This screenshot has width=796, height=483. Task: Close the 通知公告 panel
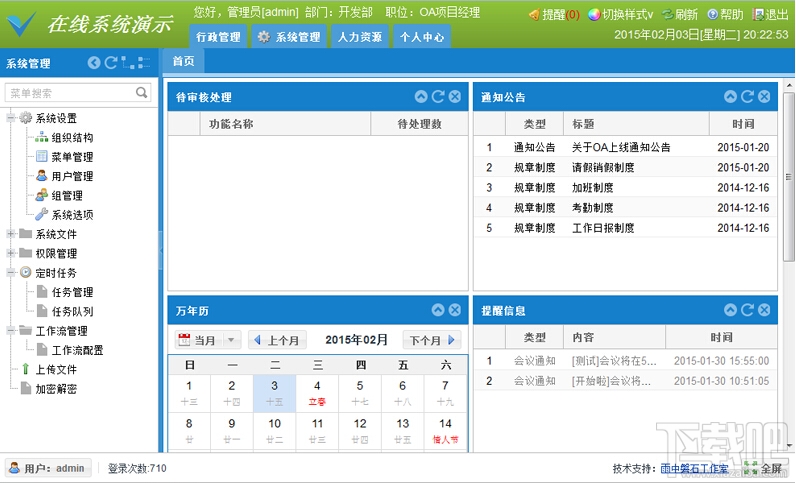pyautogui.click(x=765, y=96)
